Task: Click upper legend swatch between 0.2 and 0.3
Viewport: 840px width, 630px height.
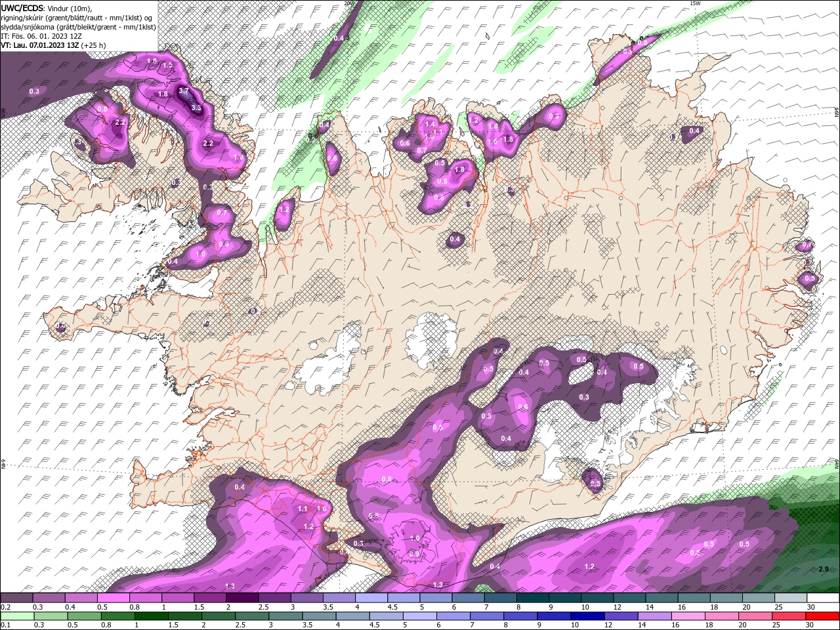Action: coord(16,598)
